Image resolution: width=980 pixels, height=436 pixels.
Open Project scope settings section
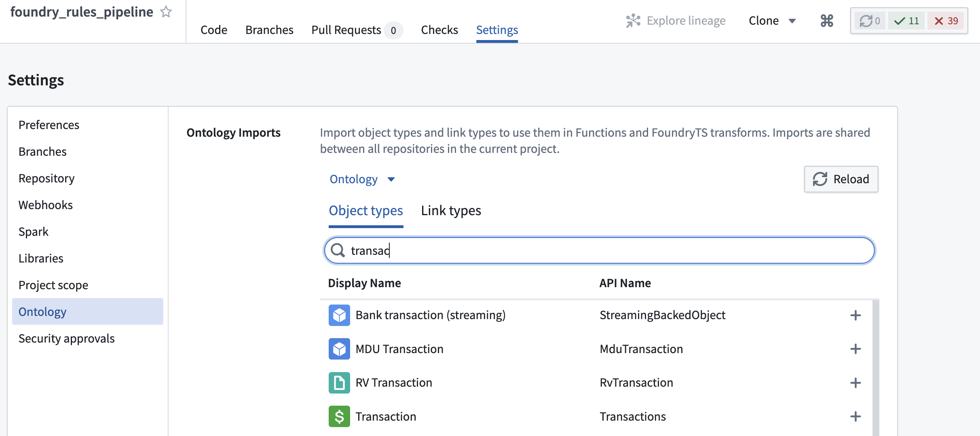pos(53,285)
